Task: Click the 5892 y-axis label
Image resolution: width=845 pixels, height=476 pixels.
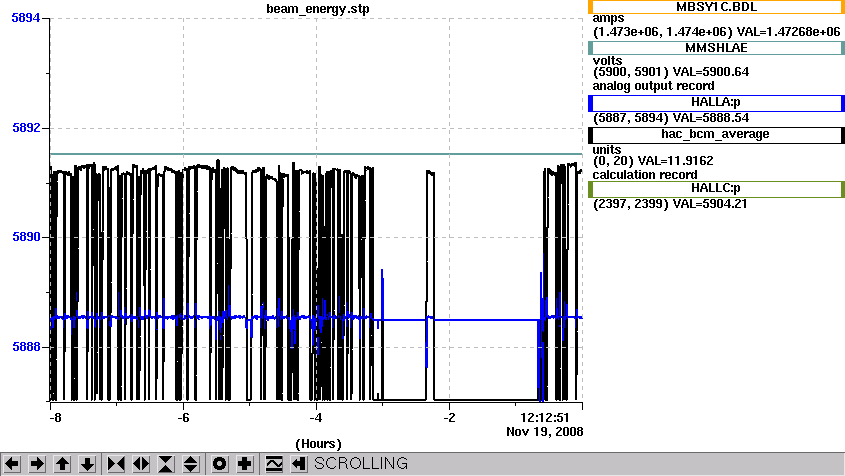Action: [26, 128]
